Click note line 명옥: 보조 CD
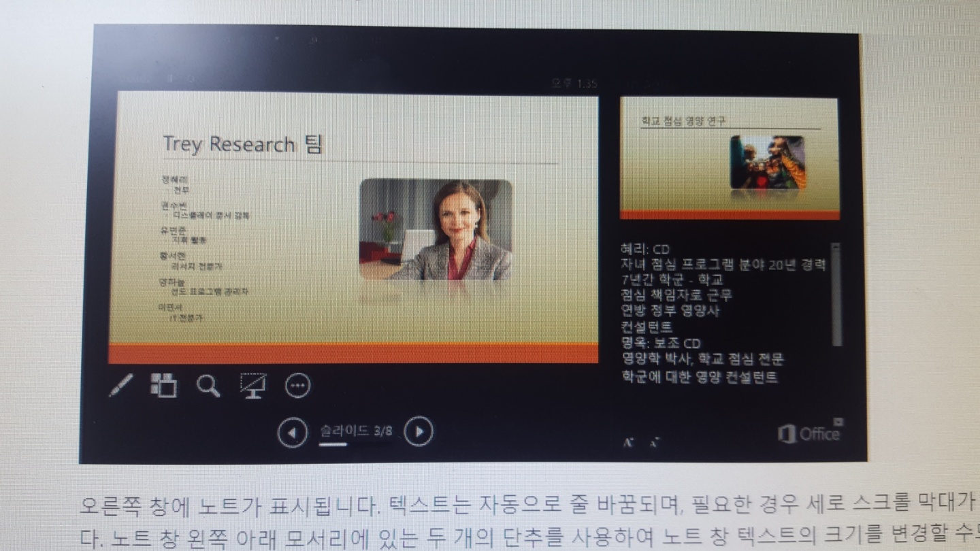This screenshot has height=551, width=980. tap(660, 343)
